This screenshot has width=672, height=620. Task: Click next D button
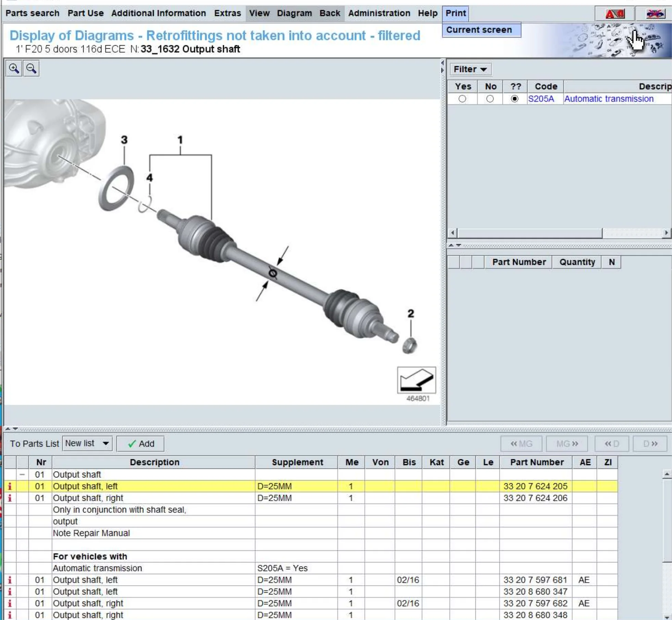click(650, 444)
